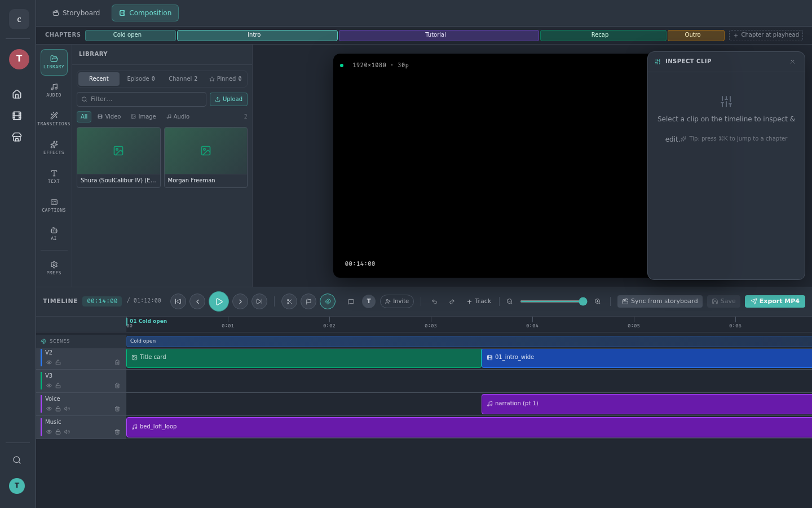
Task: Skip to the timeline end
Action: pos(259,301)
